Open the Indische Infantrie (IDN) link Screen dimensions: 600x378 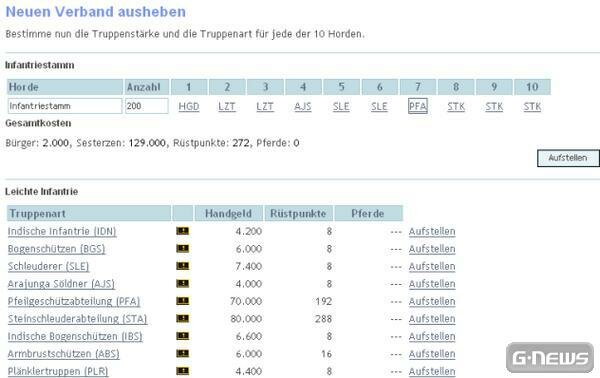pyautogui.click(x=62, y=231)
